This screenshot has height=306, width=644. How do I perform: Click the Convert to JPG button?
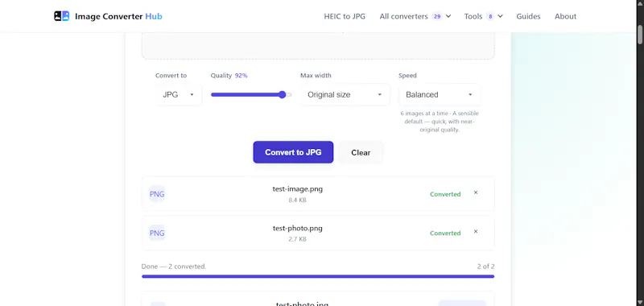[293, 152]
